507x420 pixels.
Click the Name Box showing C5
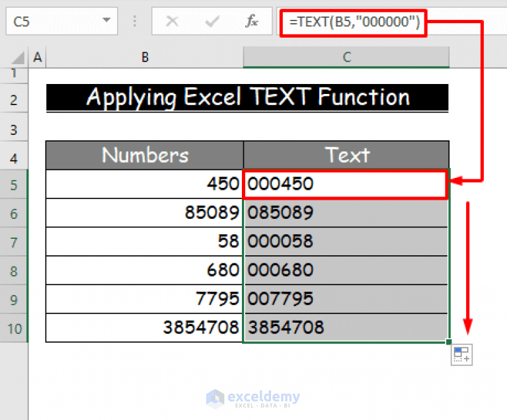coord(61,21)
